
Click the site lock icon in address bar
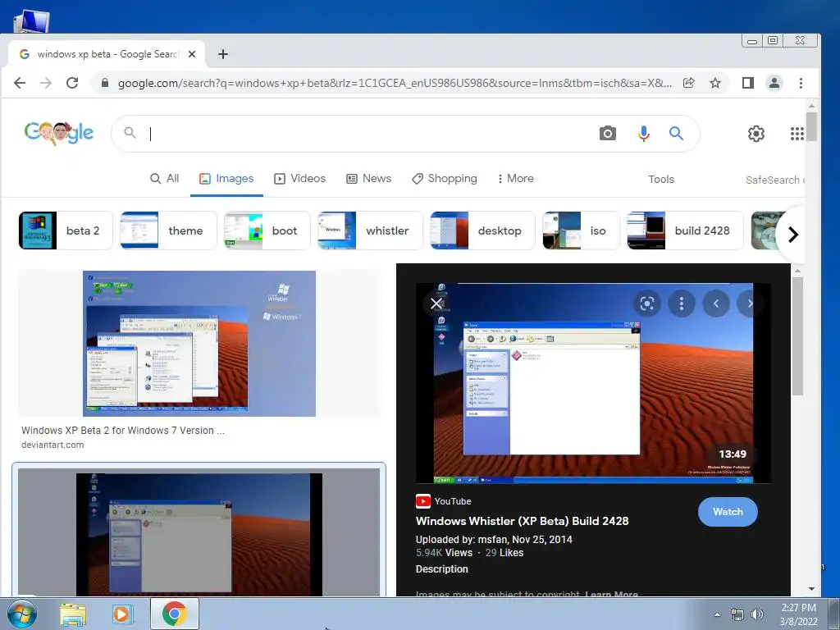click(105, 83)
